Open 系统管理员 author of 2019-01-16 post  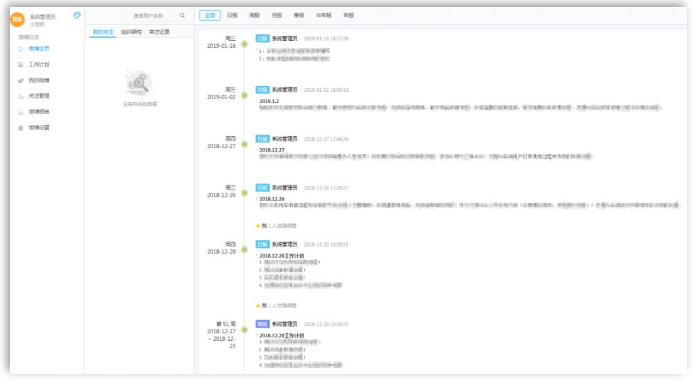284,39
